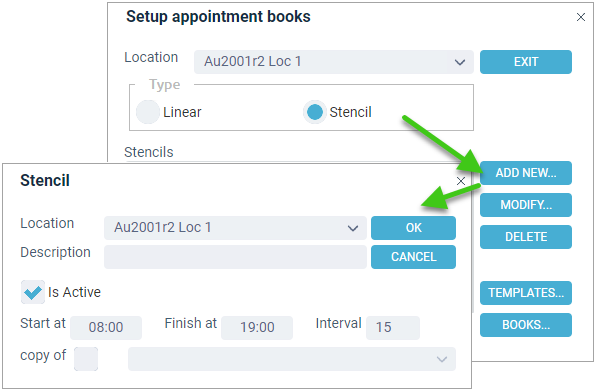Select the Linear type radio button
The width and height of the screenshot is (594, 389).
point(148,112)
